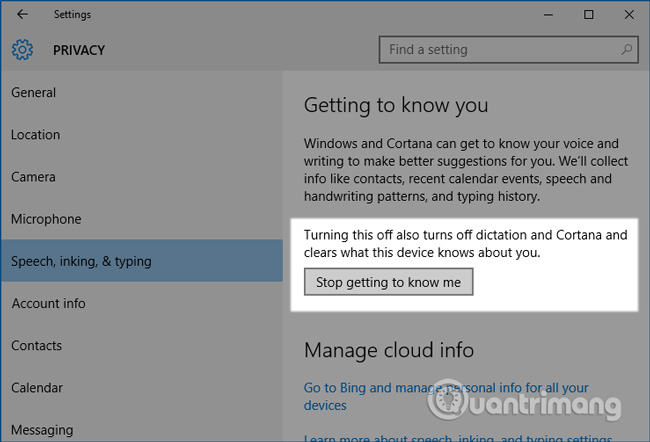Viewport: 650px width, 442px height.
Task: Click the Manage cloud info heading
Action: [x=389, y=350]
